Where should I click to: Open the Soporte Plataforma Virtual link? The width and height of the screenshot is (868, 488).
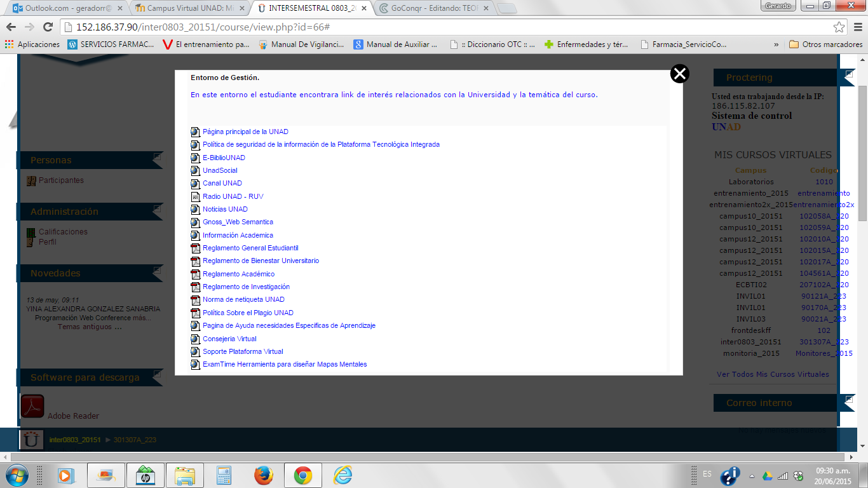[243, 351]
